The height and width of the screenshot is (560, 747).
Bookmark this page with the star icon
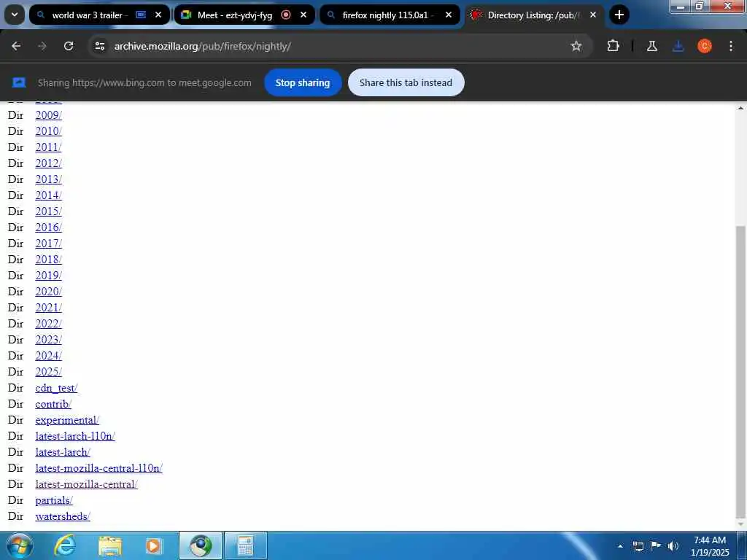click(x=576, y=46)
